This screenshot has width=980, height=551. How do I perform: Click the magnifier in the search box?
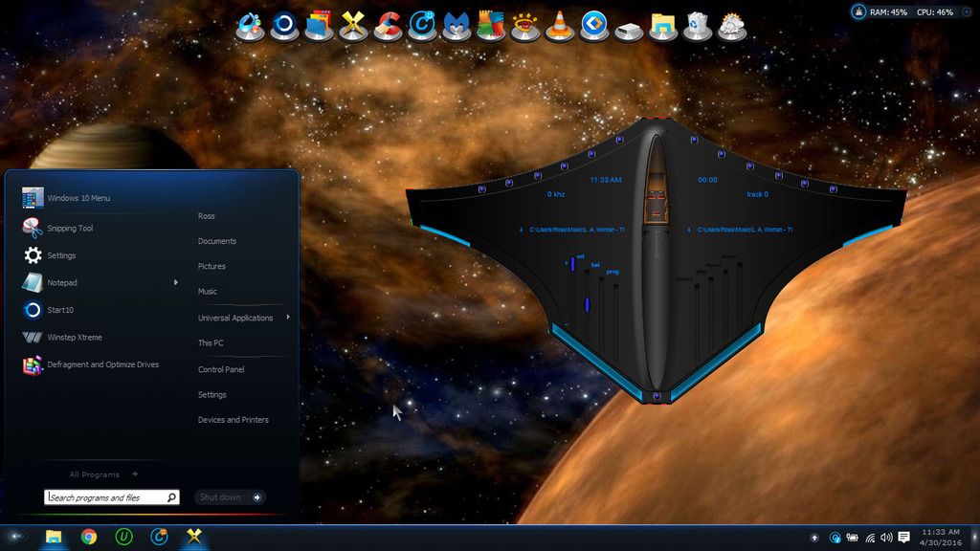tap(171, 497)
